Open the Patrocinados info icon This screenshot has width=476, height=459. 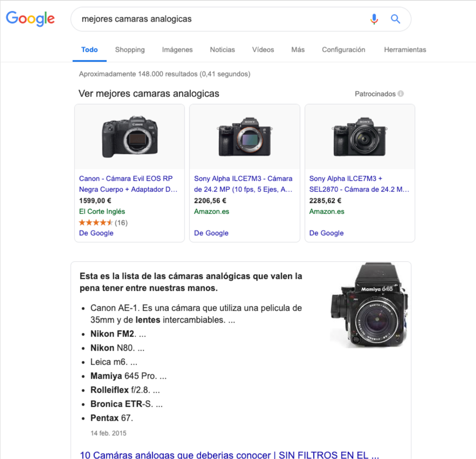click(x=401, y=94)
